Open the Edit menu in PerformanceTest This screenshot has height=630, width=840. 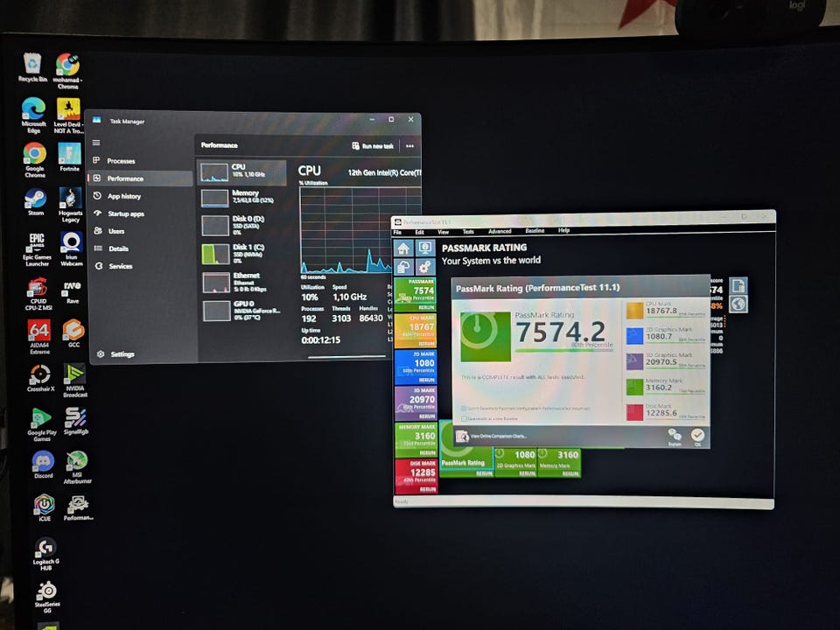tap(419, 232)
